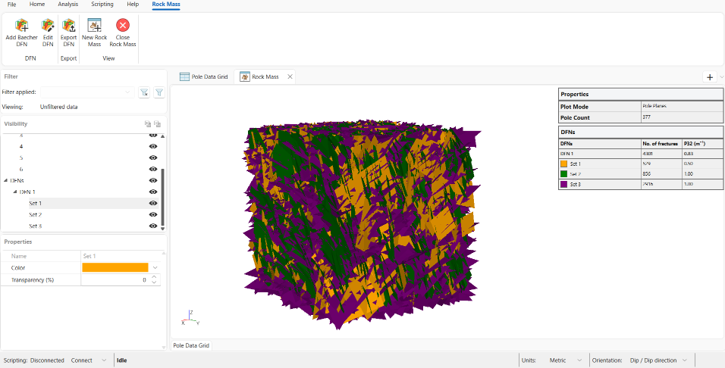The height and width of the screenshot is (368, 725).
Task: Click the visibility list scrollbar thumb
Action: coord(162,196)
